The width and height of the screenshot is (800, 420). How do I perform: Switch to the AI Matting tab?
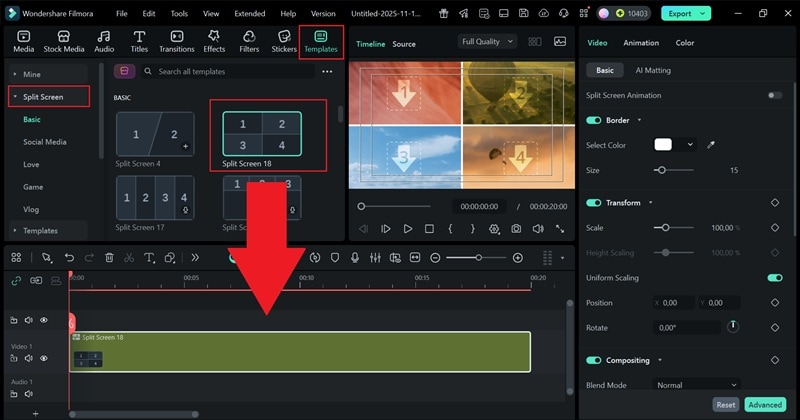653,70
